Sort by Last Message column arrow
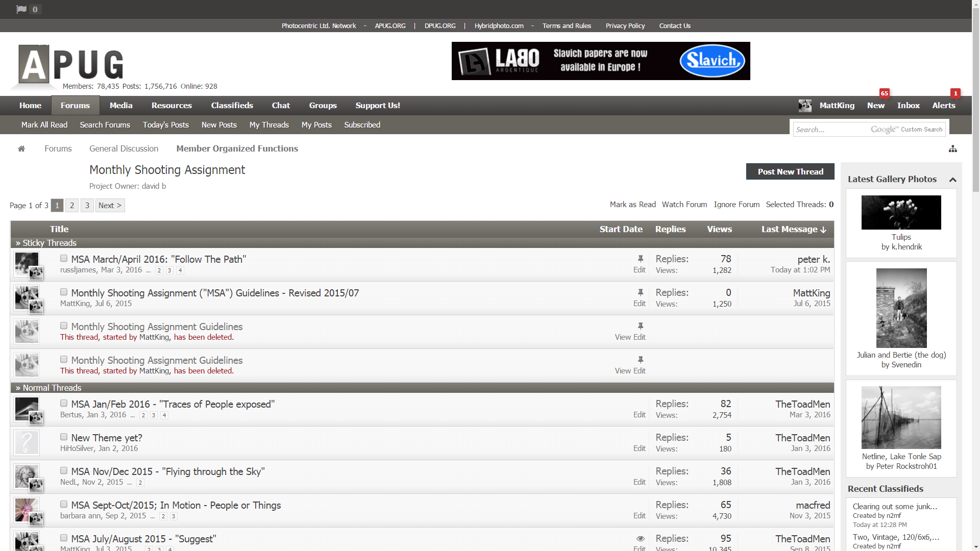The image size is (980, 551). tap(823, 230)
